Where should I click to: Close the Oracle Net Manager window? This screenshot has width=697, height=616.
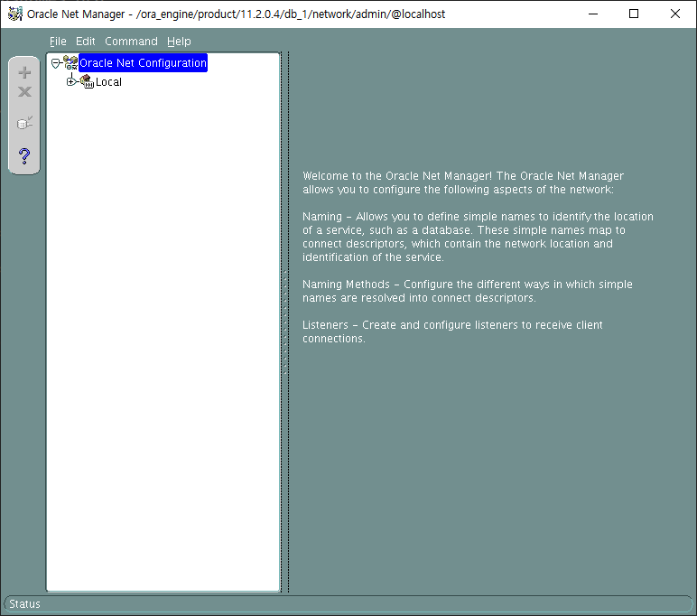[x=675, y=14]
